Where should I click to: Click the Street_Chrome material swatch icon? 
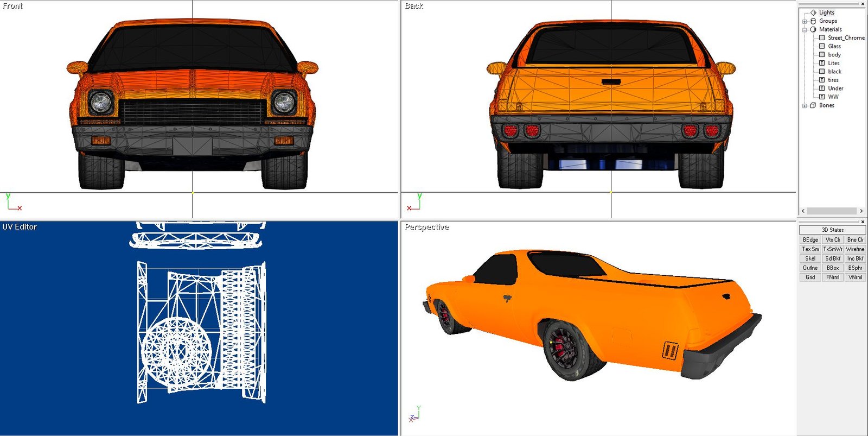(822, 38)
